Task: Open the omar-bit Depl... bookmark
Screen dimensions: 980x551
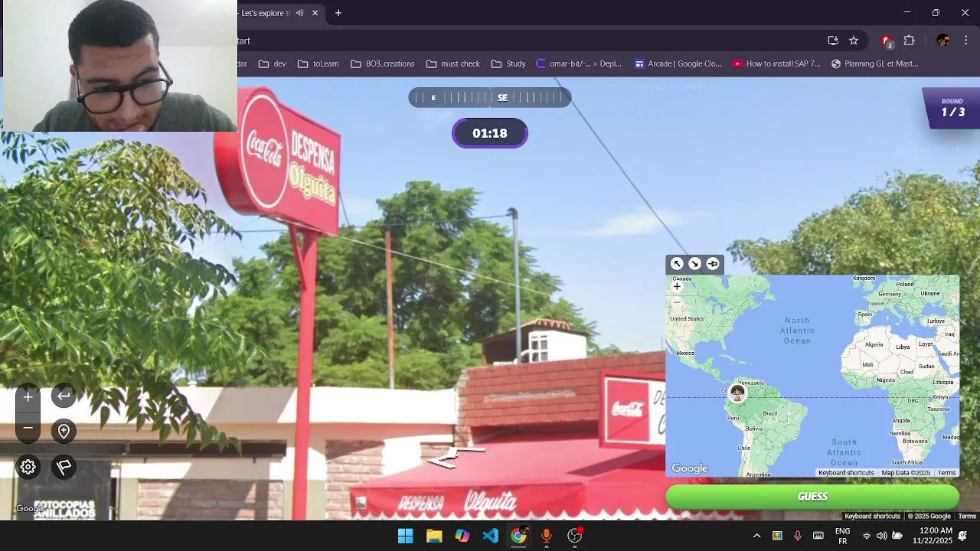Action: (579, 64)
